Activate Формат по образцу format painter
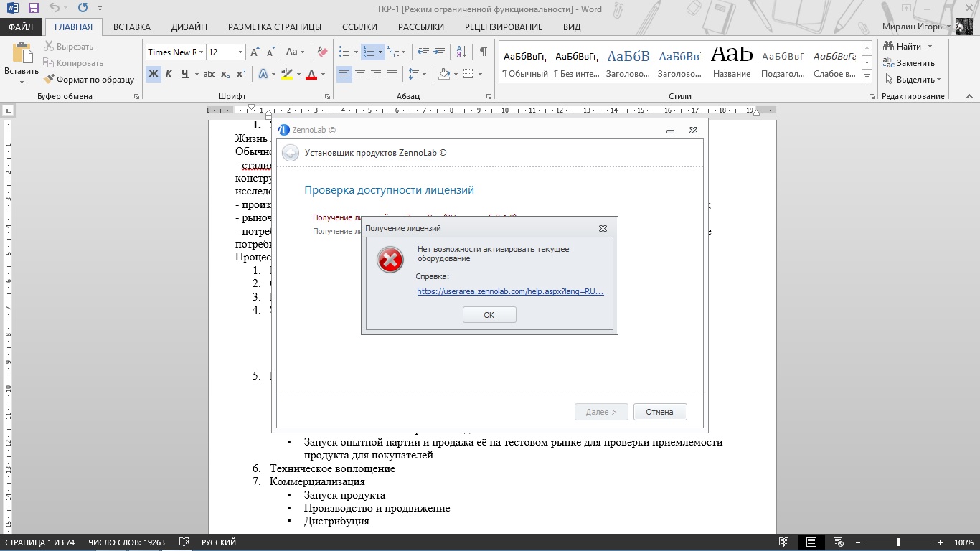Viewport: 980px width, 551px height. click(89, 80)
